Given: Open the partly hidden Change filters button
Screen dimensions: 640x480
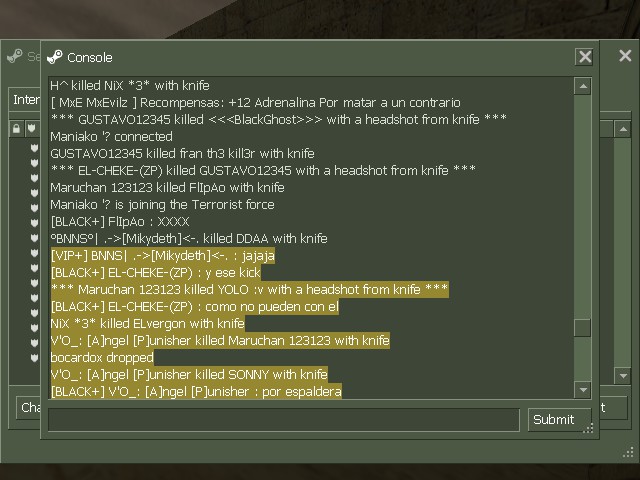Looking at the screenshot, I should click(x=28, y=407).
